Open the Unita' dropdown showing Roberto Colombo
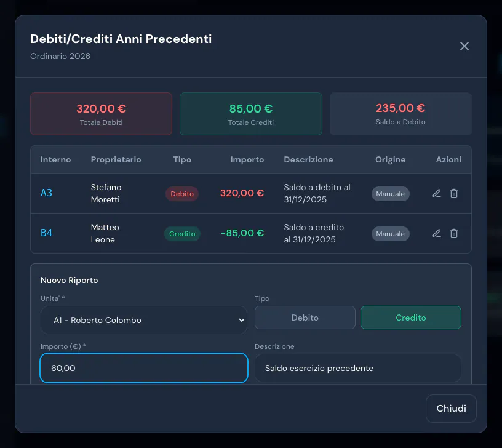The width and height of the screenshot is (502, 448). [x=144, y=320]
